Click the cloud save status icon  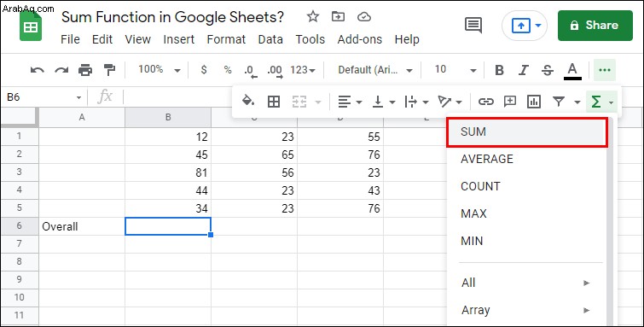pyautogui.click(x=364, y=17)
